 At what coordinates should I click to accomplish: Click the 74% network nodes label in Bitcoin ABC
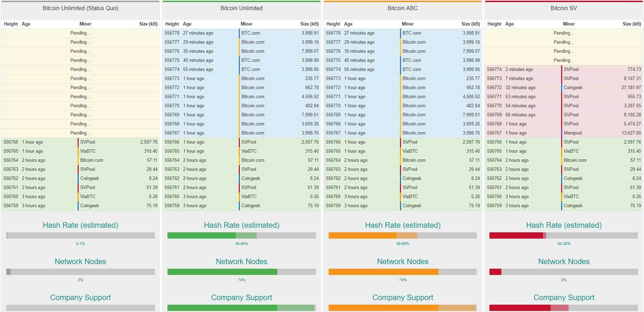pos(402,280)
